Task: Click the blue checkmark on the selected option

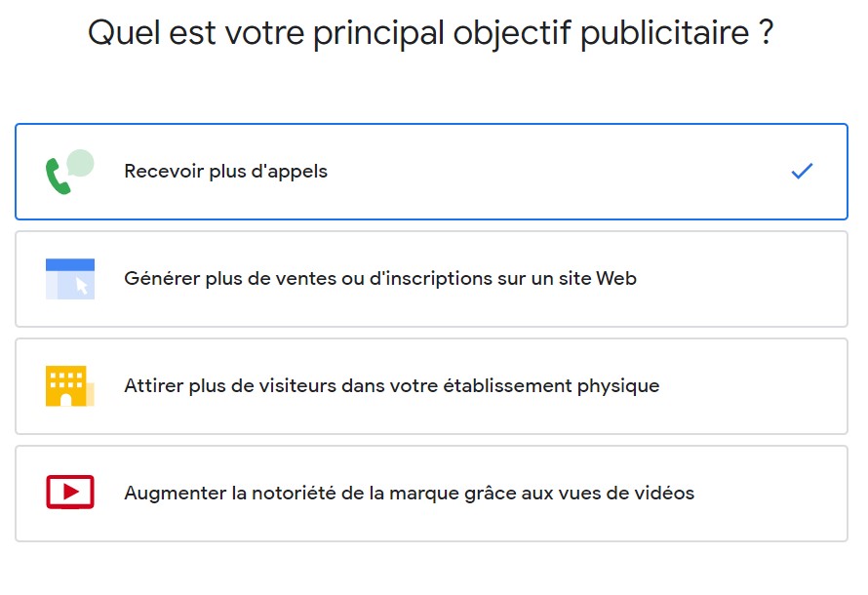Action: (802, 172)
